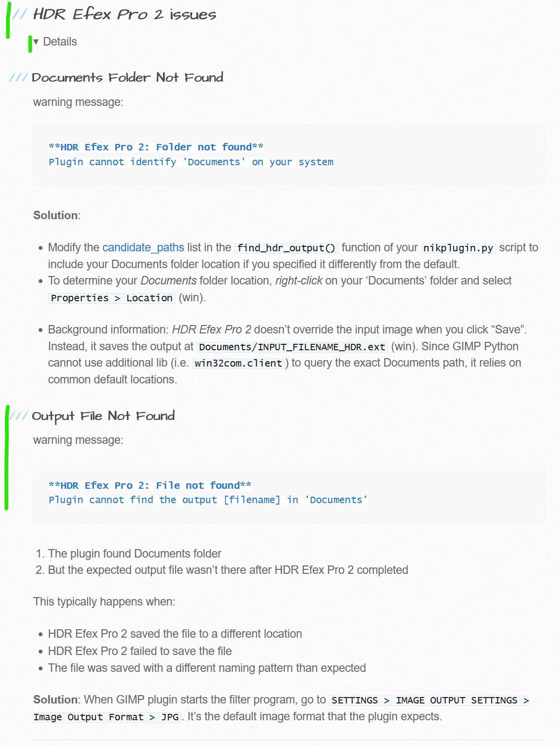
Task: Click the win32com.client inline code
Action: (238, 363)
